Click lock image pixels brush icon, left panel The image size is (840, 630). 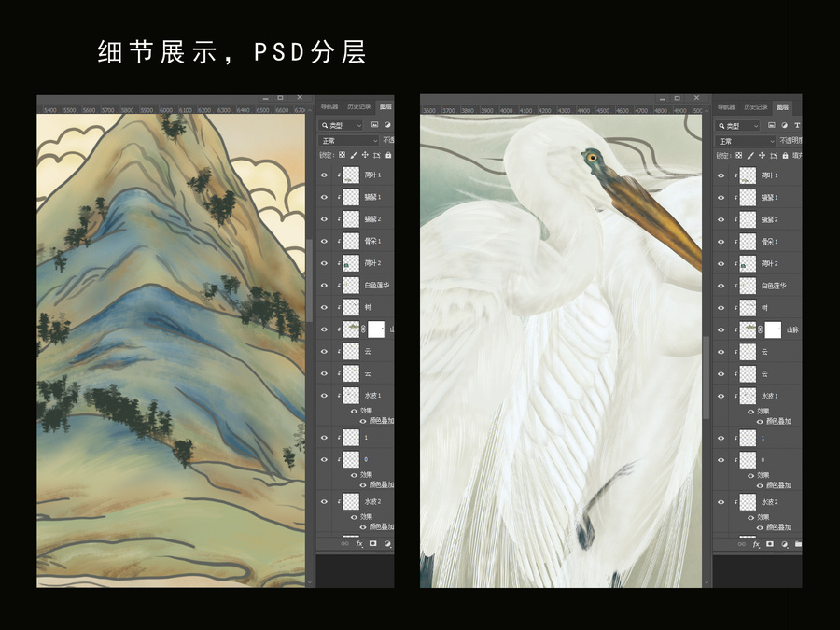pos(354,155)
